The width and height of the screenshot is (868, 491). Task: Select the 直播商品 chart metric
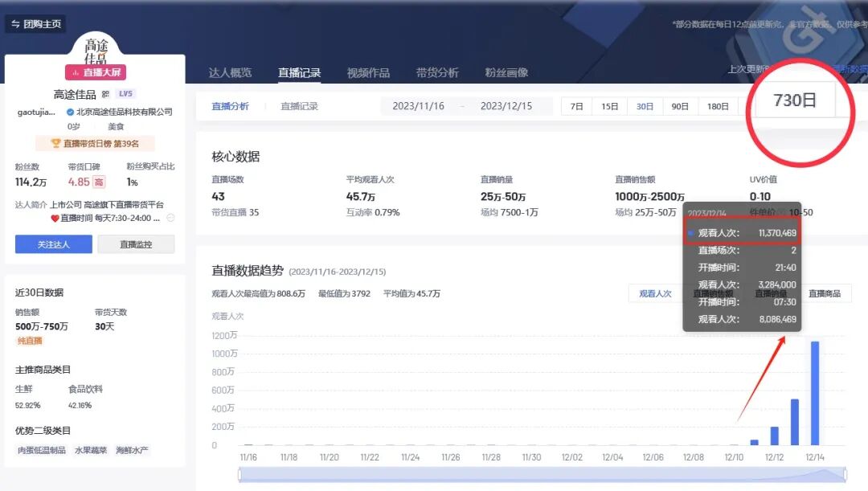click(x=825, y=293)
